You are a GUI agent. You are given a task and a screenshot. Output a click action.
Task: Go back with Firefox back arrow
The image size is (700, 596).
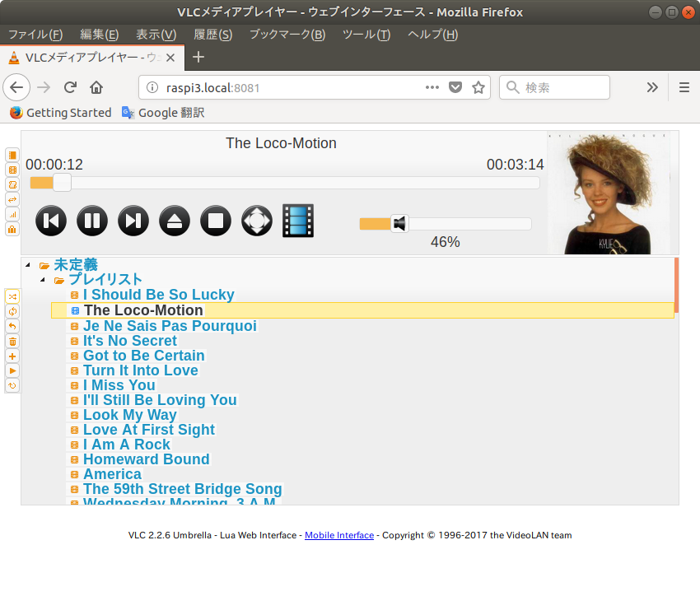point(16,87)
